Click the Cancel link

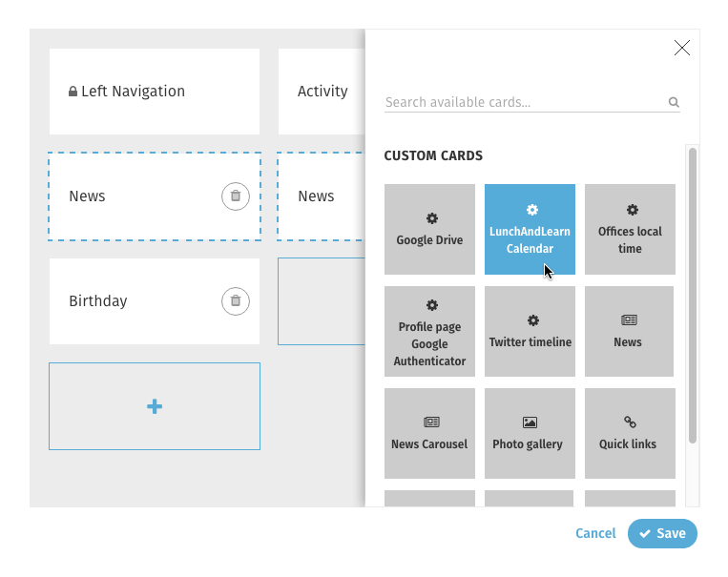[x=595, y=533]
